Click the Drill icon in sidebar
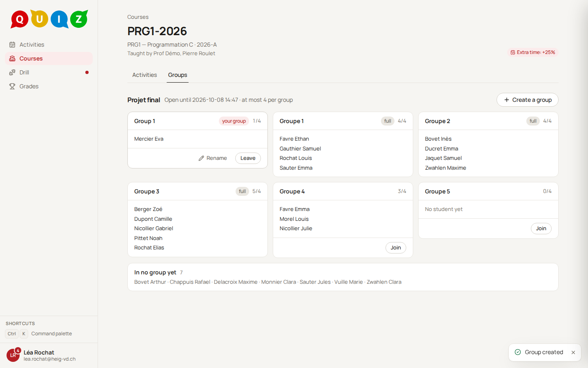The height and width of the screenshot is (368, 588). tap(12, 72)
